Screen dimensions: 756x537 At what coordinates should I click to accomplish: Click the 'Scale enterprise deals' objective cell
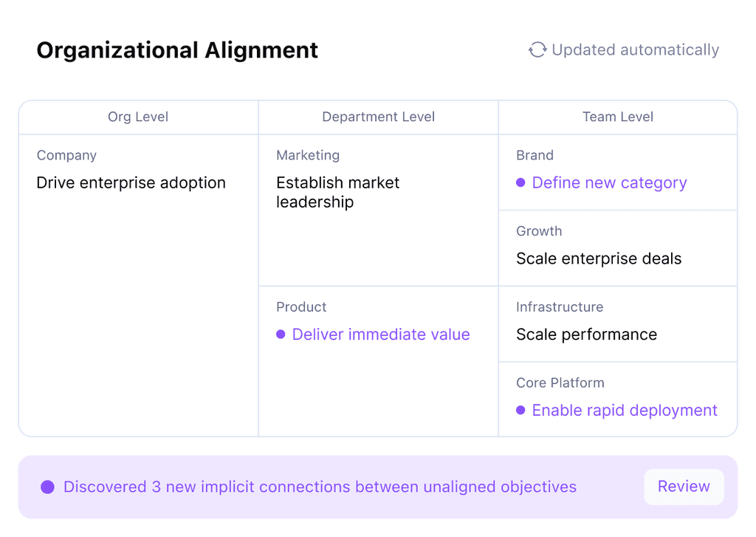tap(598, 259)
